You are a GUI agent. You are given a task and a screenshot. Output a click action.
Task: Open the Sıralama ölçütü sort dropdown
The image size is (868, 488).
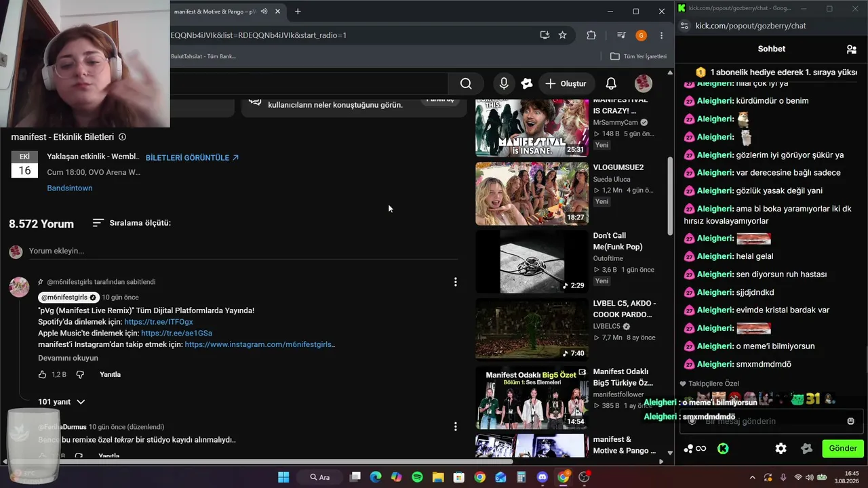tap(132, 223)
